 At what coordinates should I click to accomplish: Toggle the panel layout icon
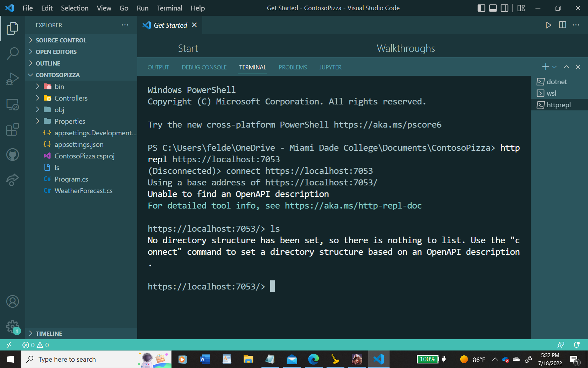pos(493,8)
